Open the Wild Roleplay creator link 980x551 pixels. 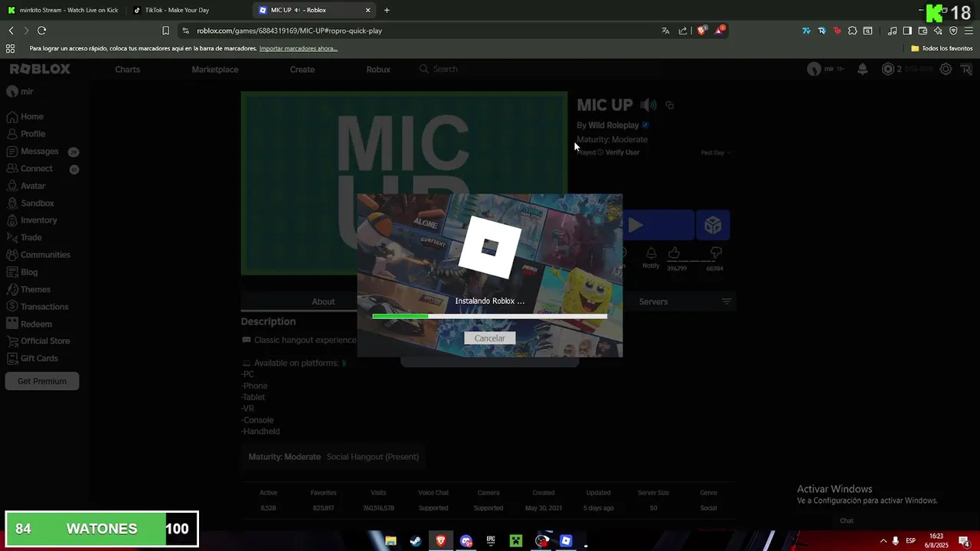(613, 125)
